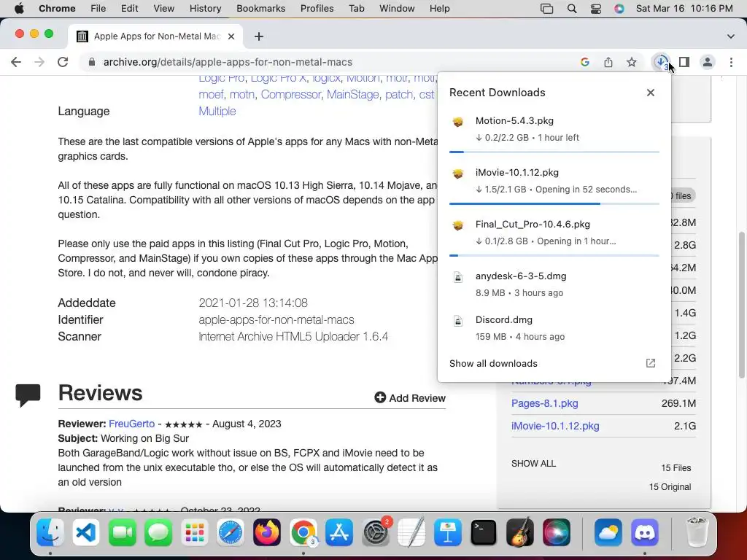747x560 pixels.
Task: Open the Profiles menu
Action: [317, 9]
